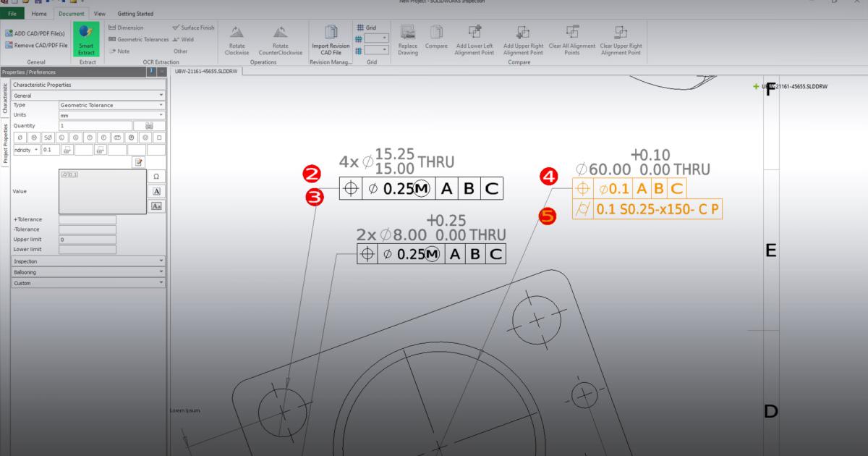Click Replace Drawing

click(x=408, y=40)
